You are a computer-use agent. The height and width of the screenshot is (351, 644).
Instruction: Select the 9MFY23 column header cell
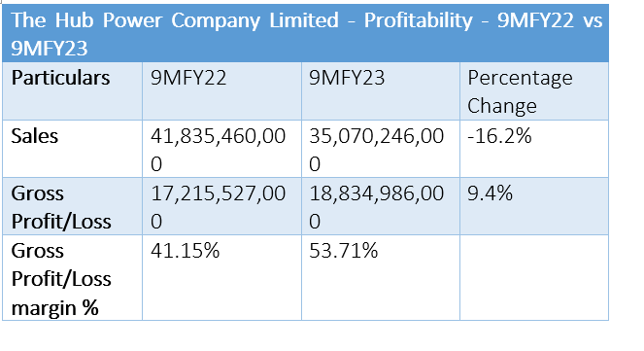tap(381, 91)
